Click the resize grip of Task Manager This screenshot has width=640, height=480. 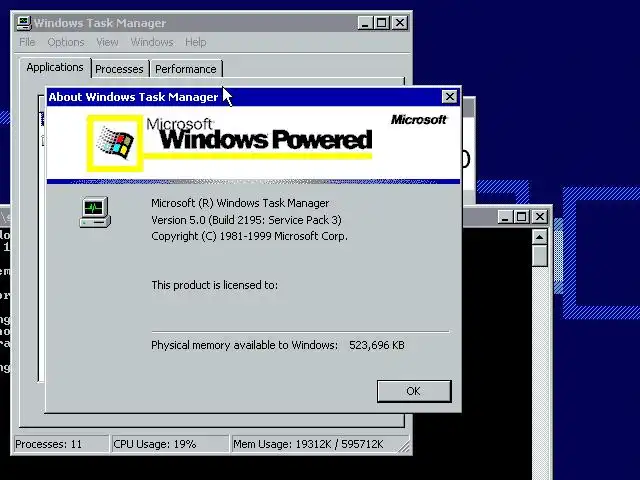tap(404, 447)
